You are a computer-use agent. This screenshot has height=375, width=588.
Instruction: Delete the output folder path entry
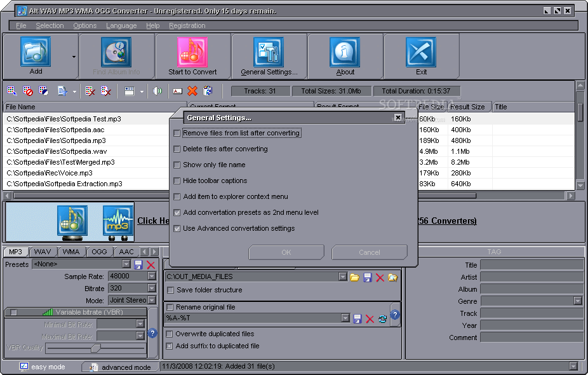coord(380,277)
